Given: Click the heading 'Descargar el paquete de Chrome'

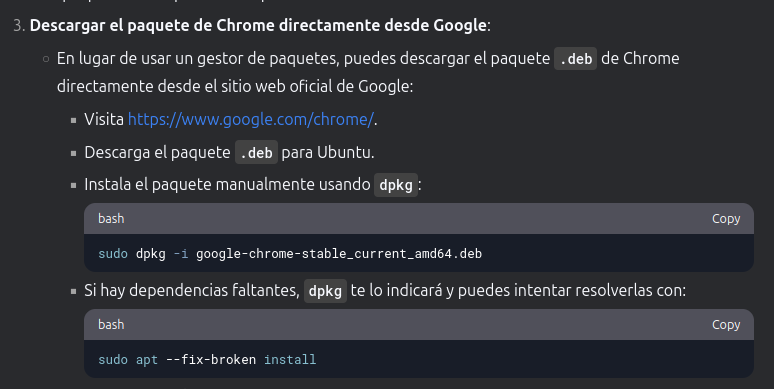Looking at the screenshot, I should pyautogui.click(x=260, y=26).
